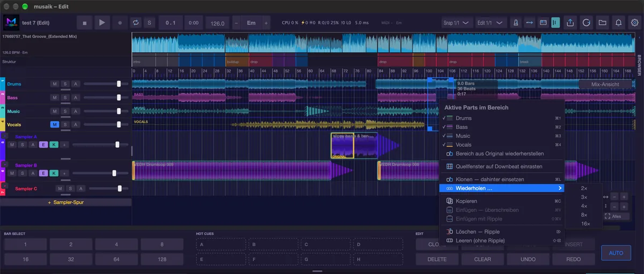The height and width of the screenshot is (274, 644).
Task: Add a track with Sampler-Spur button
Action: pos(65,203)
